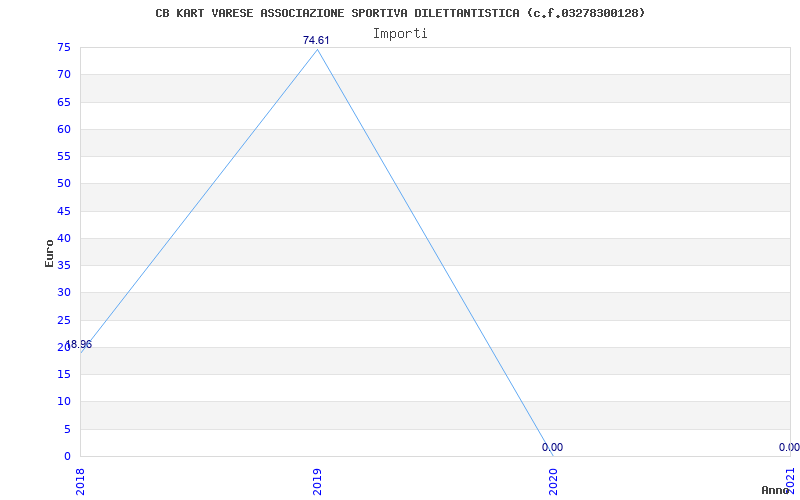800x500 pixels.
Task: Click the 0.00 label at 2021
Action: point(789,447)
